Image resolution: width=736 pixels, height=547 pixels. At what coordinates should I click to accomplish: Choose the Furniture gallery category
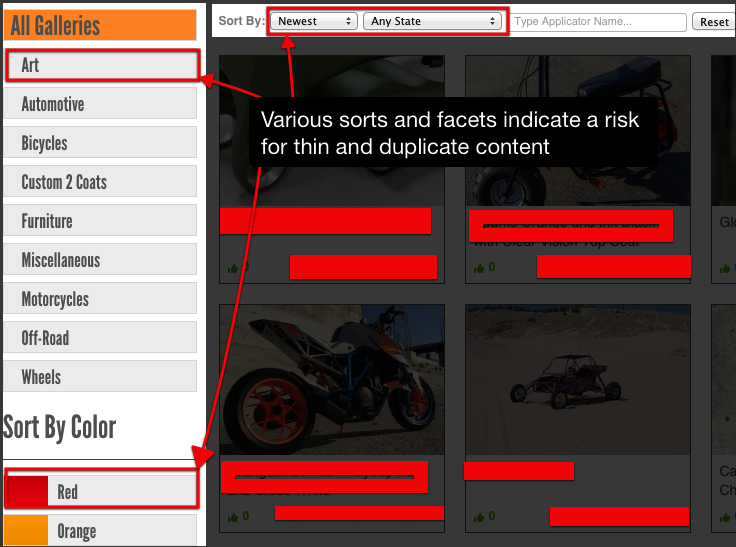(100, 221)
